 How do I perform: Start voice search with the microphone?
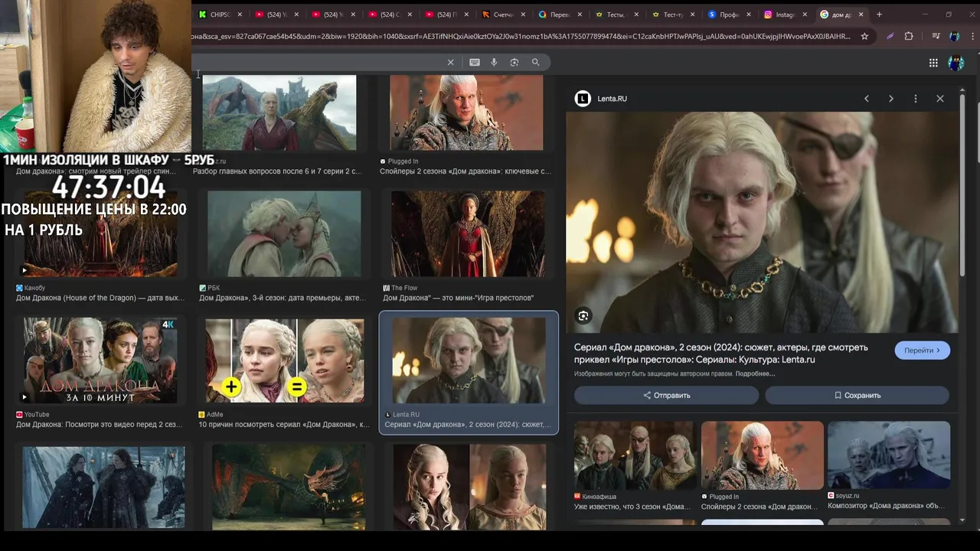click(494, 63)
